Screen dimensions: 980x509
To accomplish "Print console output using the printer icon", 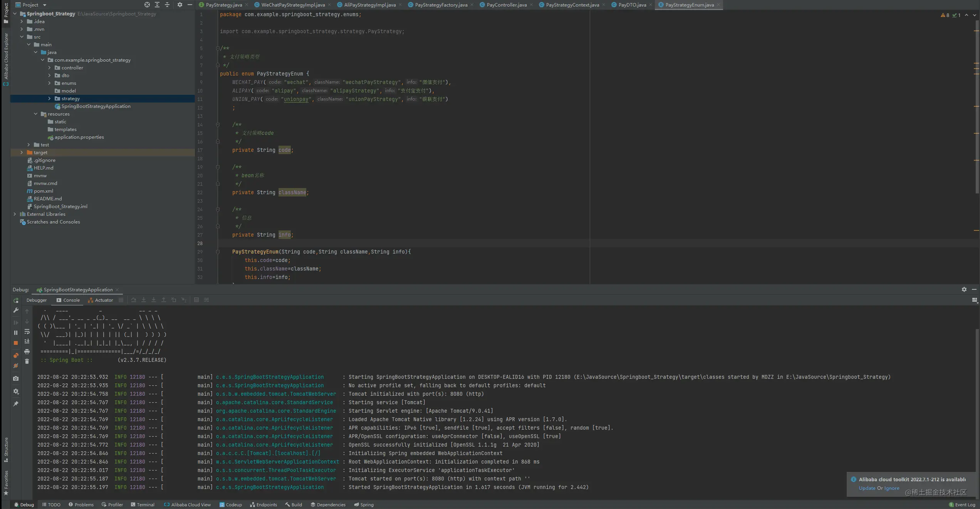I will (27, 351).
